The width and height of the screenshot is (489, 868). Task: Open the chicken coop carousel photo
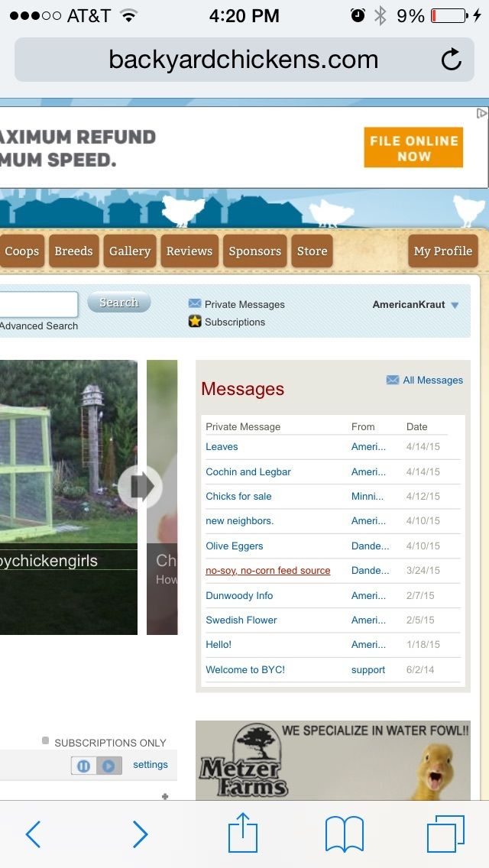tap(69, 497)
